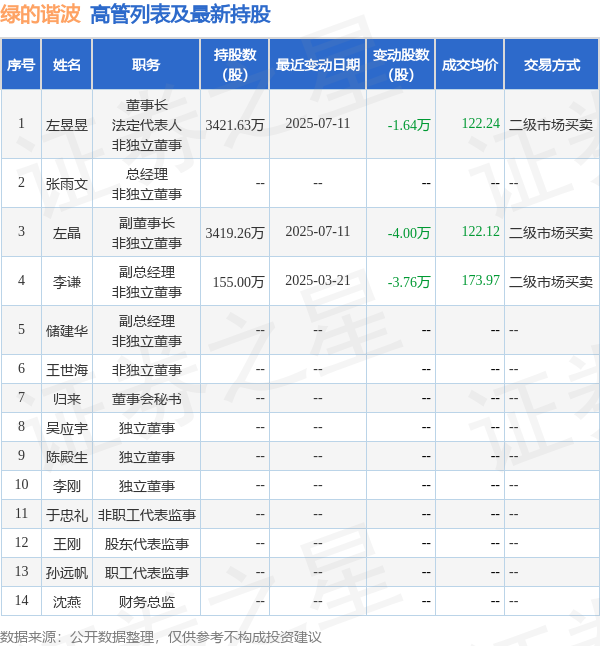600x646 pixels.
Task: Open executive 左昱昱's name link
Action: (67, 125)
